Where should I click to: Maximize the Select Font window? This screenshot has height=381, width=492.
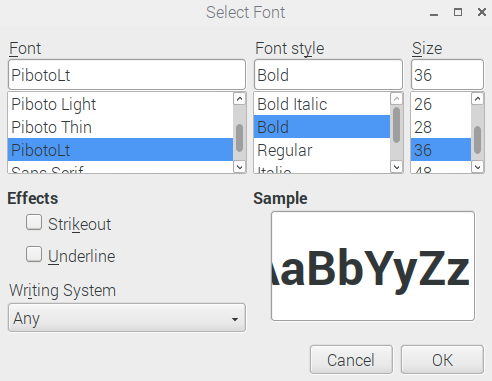(458, 12)
